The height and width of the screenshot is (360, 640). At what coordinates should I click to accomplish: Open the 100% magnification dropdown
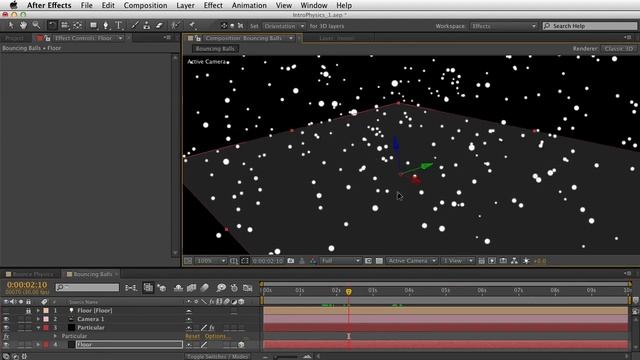pyautogui.click(x=211, y=260)
